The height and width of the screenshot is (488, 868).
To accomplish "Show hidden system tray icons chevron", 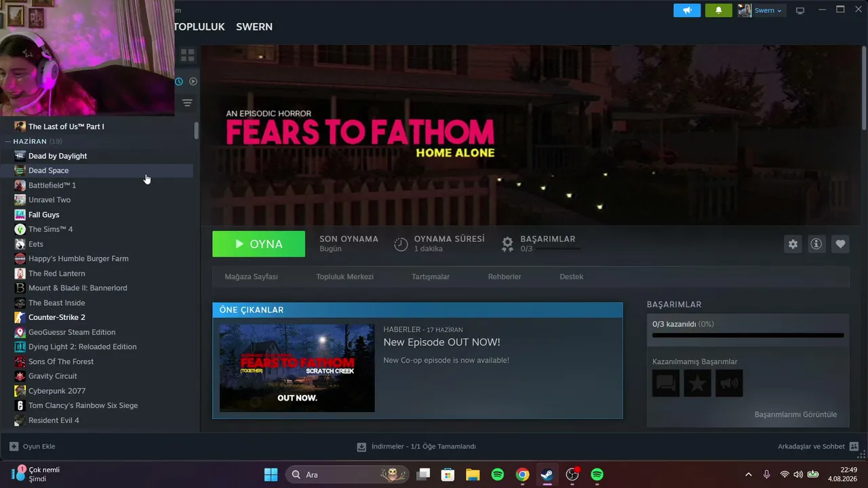I will coord(748,474).
